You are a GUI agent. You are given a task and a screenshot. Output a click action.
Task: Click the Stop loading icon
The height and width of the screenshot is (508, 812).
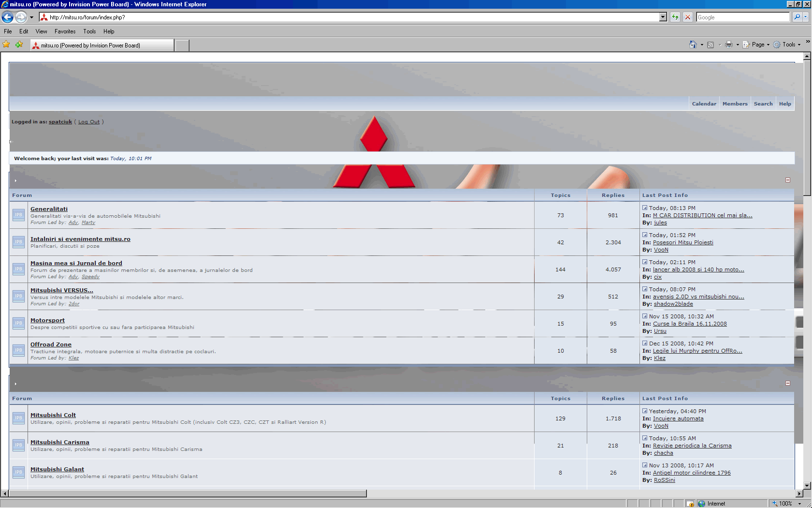[688, 17]
